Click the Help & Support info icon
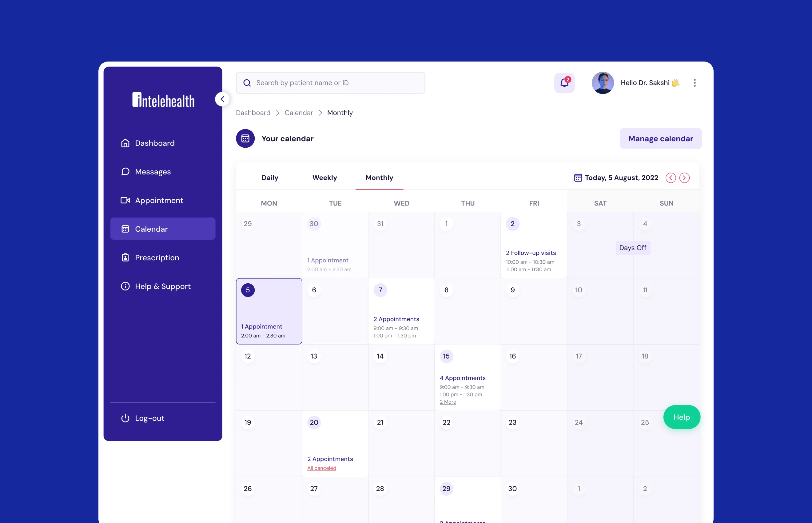The height and width of the screenshot is (523, 812). coord(125,286)
